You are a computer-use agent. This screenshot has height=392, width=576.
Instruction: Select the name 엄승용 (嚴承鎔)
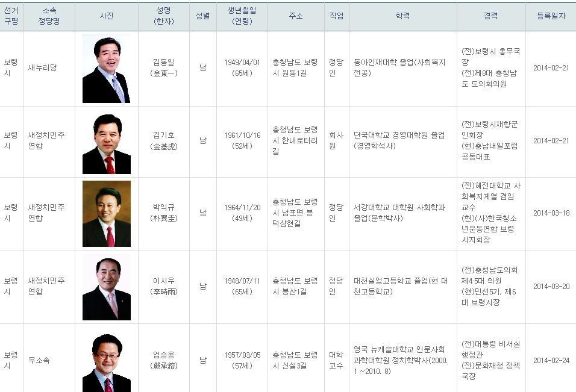tap(164, 361)
